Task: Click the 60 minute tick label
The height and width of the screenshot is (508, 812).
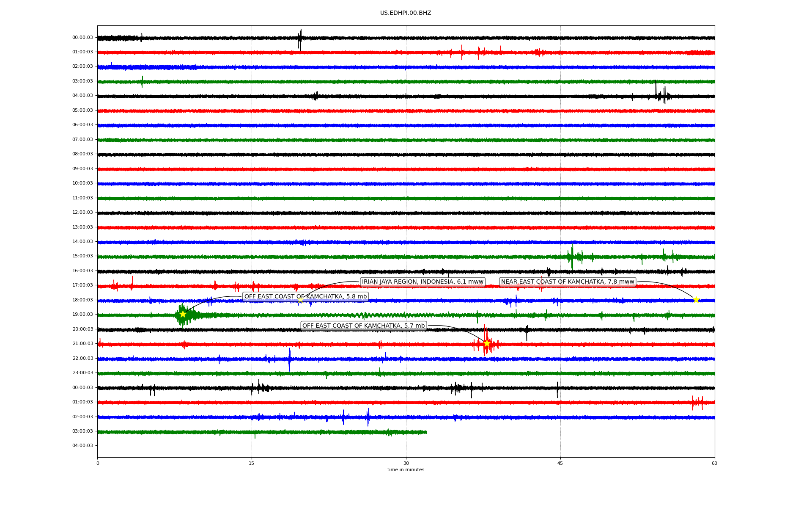Action: 714,464
